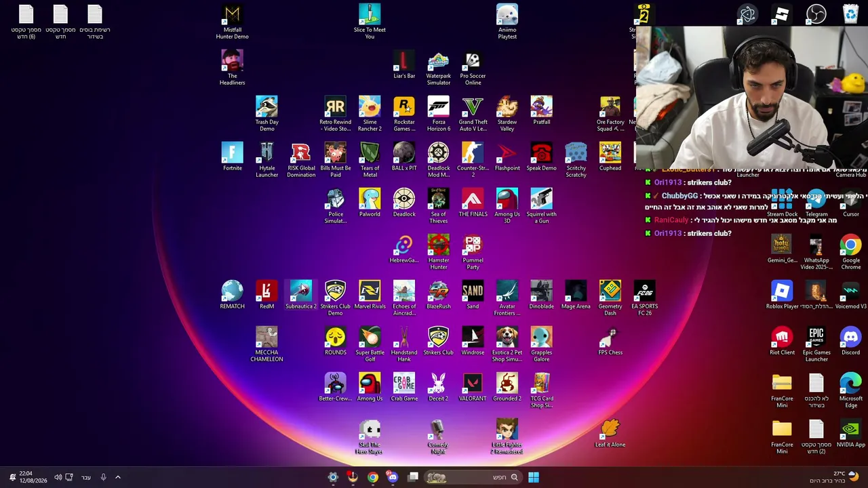Launch OBS Studio desktop shortcut

coord(816,14)
